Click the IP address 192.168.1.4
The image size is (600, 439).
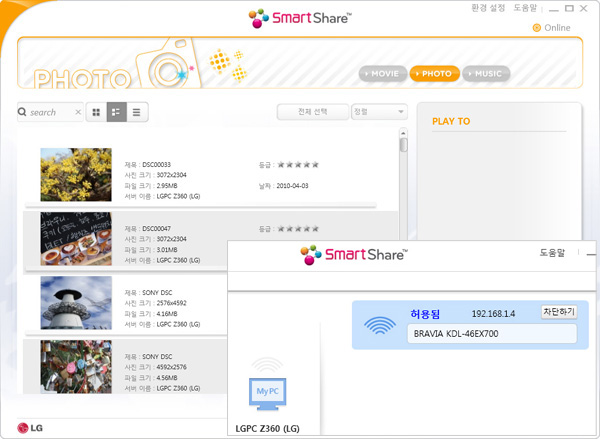[x=493, y=314]
